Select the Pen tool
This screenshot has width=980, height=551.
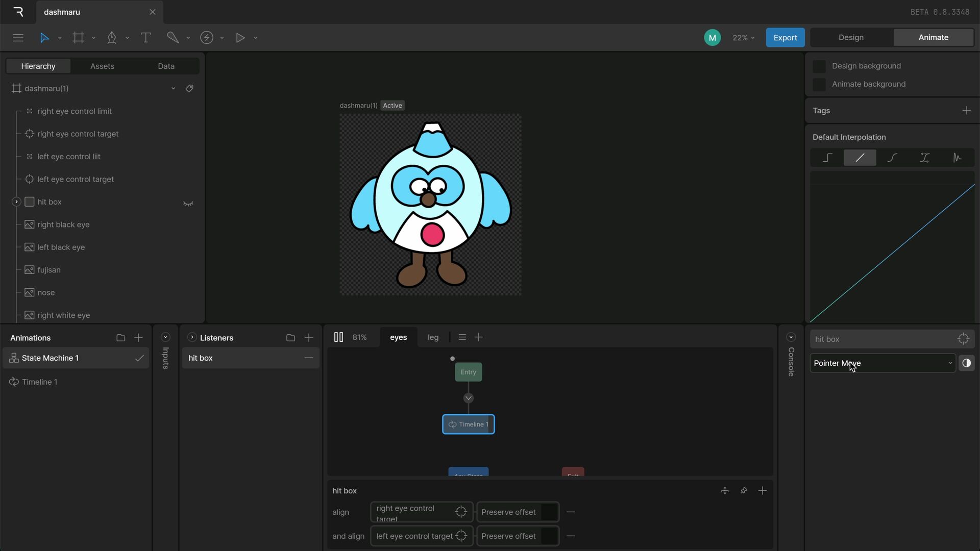(112, 38)
